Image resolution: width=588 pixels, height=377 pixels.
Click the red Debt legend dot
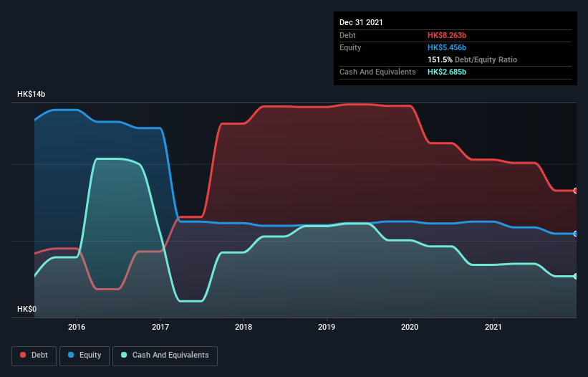click(x=23, y=355)
